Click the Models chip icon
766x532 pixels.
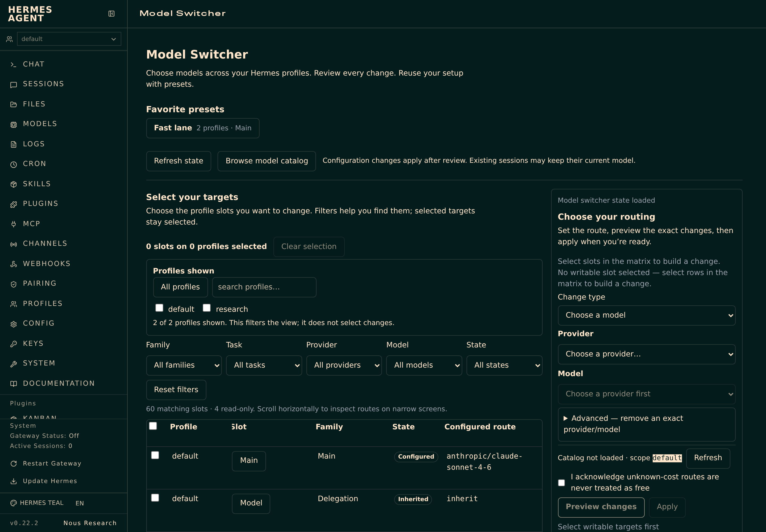13,124
